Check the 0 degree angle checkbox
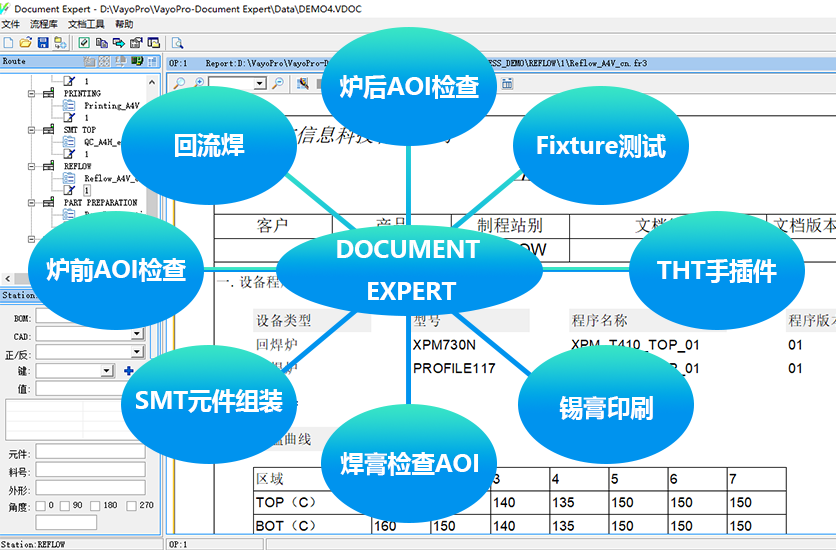The width and height of the screenshot is (836, 550). (39, 505)
